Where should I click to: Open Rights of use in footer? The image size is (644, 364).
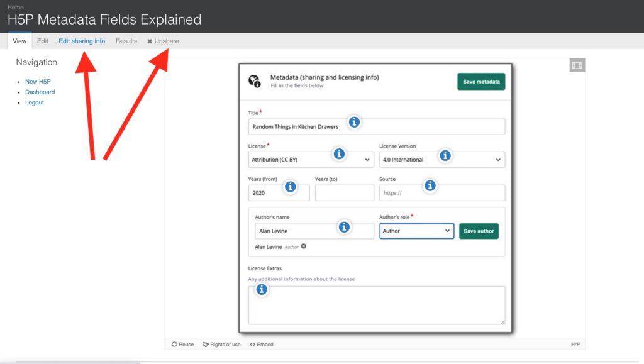click(222, 345)
